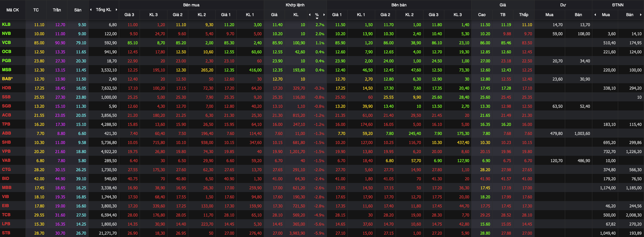Click the Tổng KL column header

pos(103,10)
